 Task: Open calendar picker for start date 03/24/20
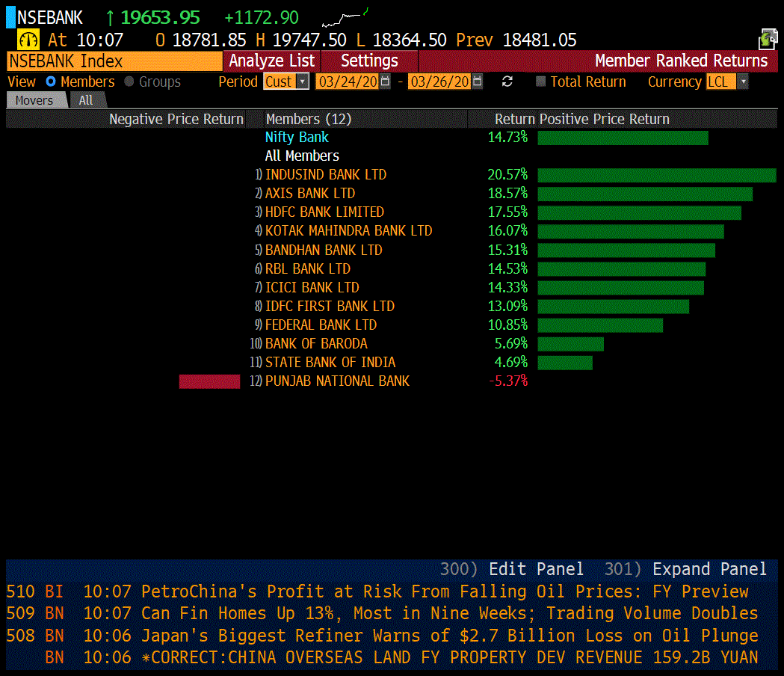point(386,82)
